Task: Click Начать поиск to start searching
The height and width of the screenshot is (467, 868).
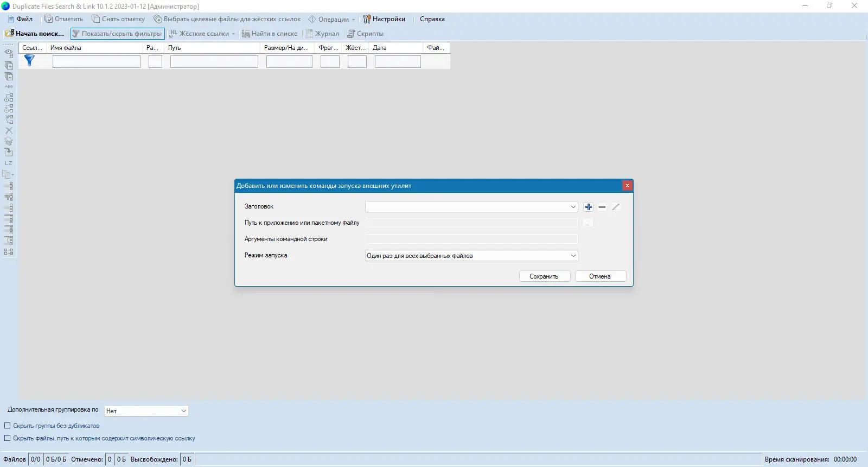Action: 35,34
